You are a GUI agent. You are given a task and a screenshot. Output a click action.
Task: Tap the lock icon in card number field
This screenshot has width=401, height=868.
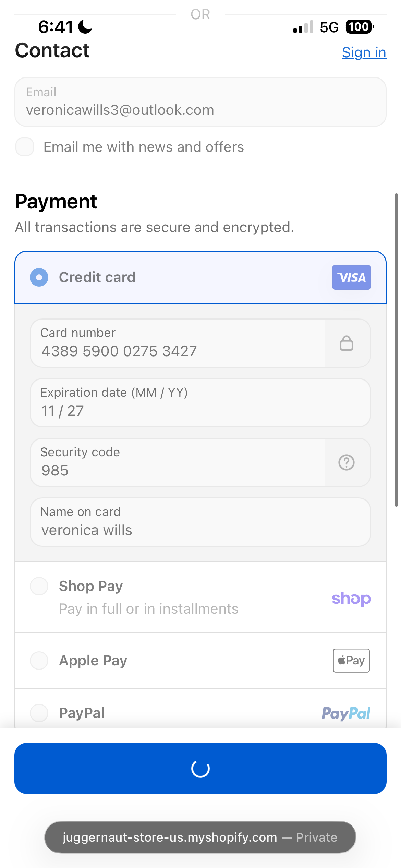(346, 343)
